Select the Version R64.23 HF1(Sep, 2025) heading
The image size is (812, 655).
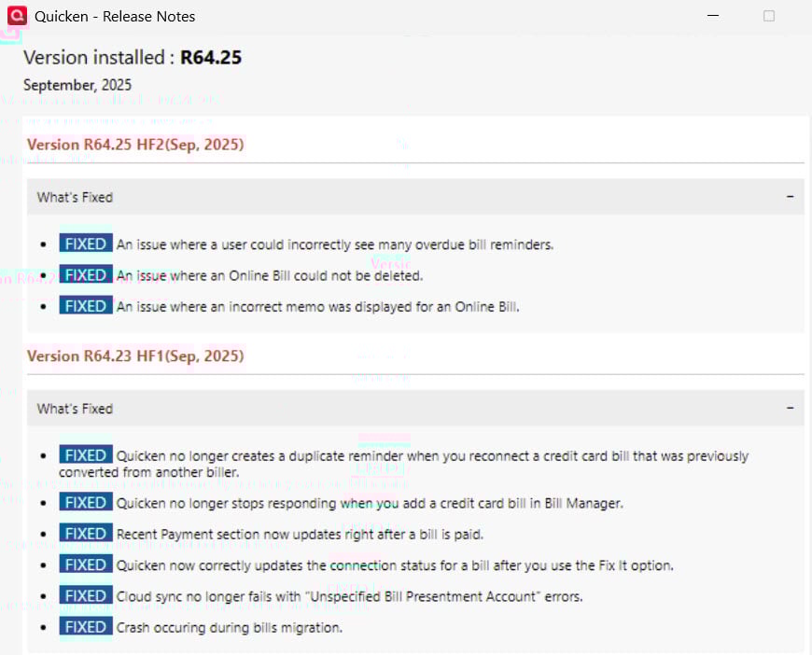click(135, 355)
